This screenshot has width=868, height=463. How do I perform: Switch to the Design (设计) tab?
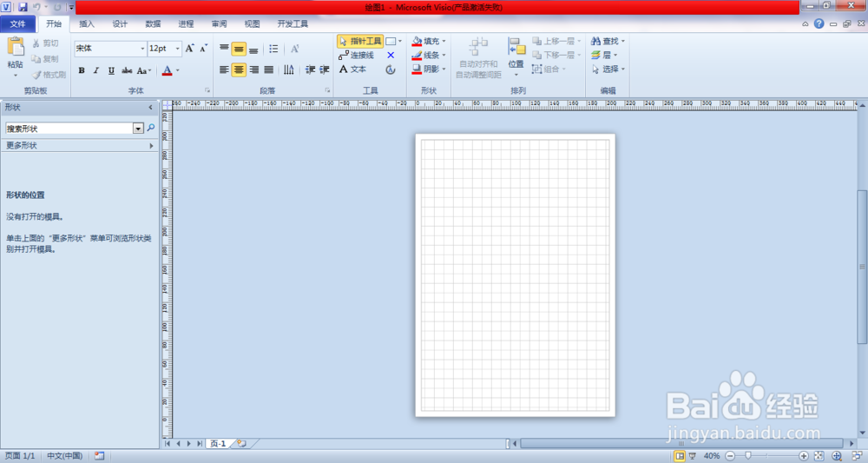click(120, 23)
